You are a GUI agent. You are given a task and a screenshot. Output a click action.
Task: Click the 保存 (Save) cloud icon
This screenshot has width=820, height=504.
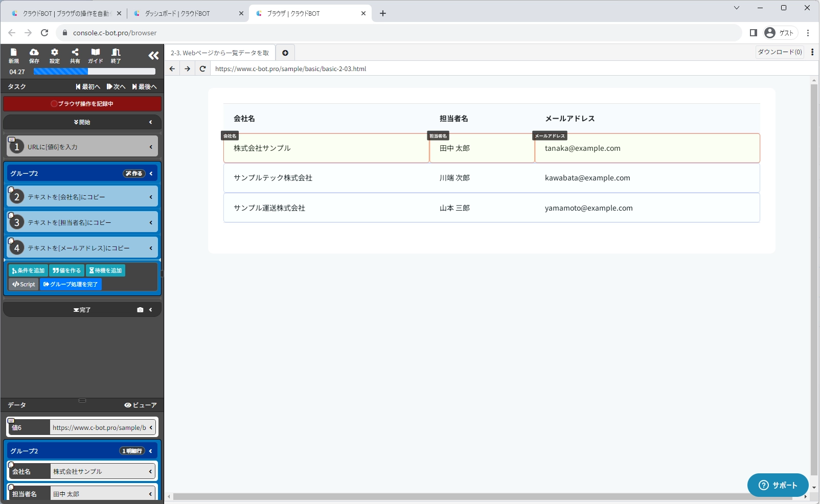tap(34, 56)
